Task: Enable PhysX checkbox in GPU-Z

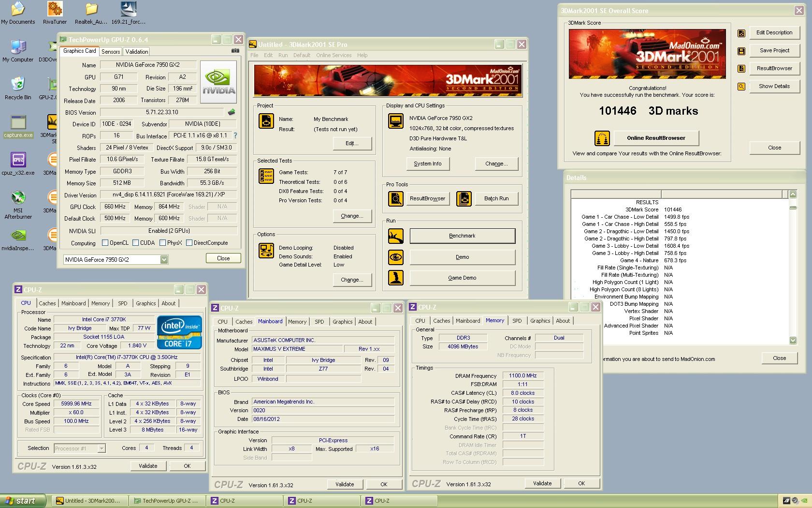Action: [x=163, y=243]
